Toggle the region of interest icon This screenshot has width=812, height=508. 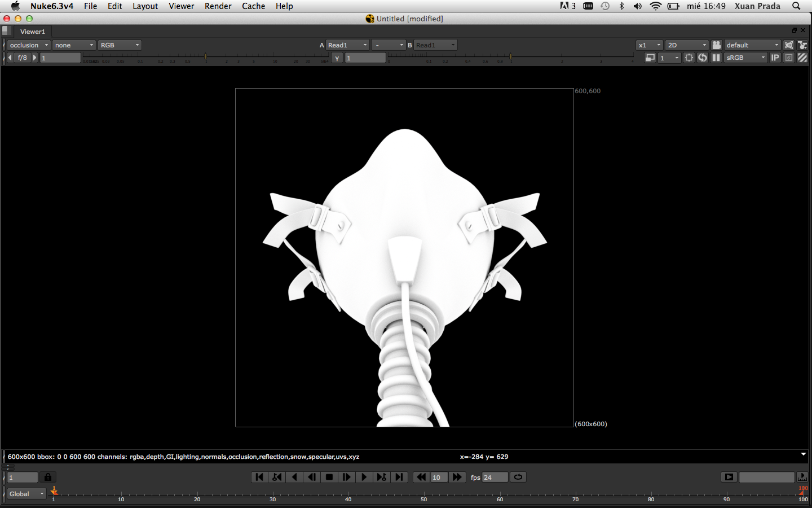coord(689,58)
